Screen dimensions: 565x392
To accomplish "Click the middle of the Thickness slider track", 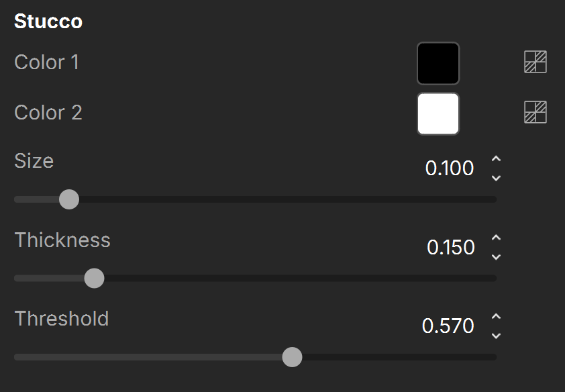I will [x=256, y=278].
